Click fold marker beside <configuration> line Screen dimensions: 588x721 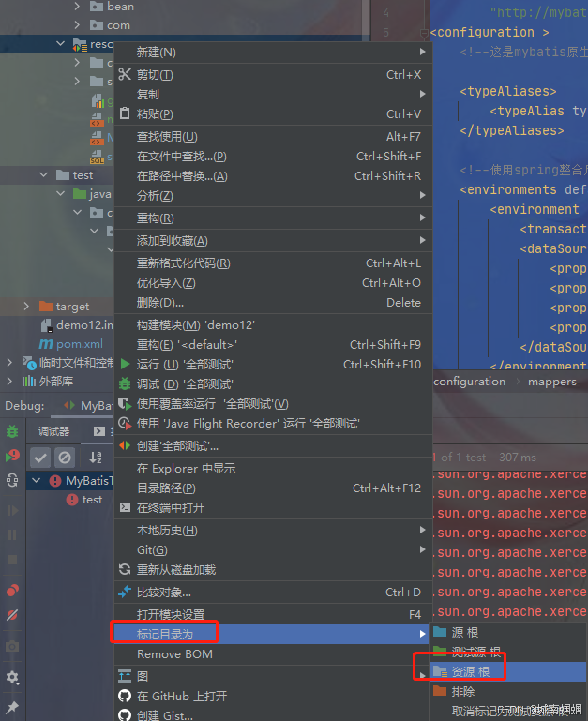424,33
